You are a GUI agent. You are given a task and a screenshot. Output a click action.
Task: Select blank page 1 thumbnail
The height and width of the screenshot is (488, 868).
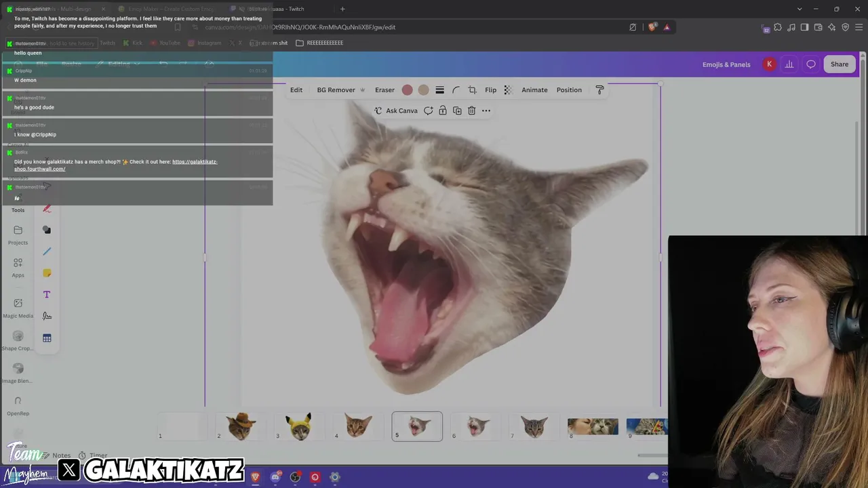point(182,426)
